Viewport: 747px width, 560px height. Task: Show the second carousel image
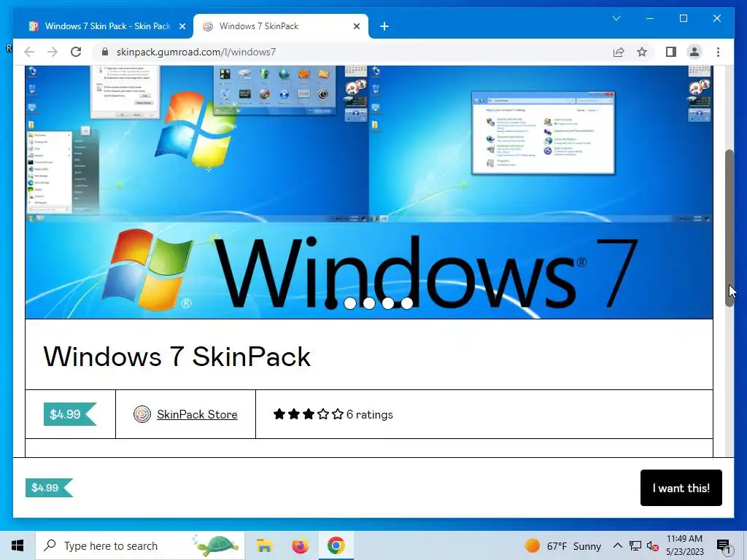349,303
